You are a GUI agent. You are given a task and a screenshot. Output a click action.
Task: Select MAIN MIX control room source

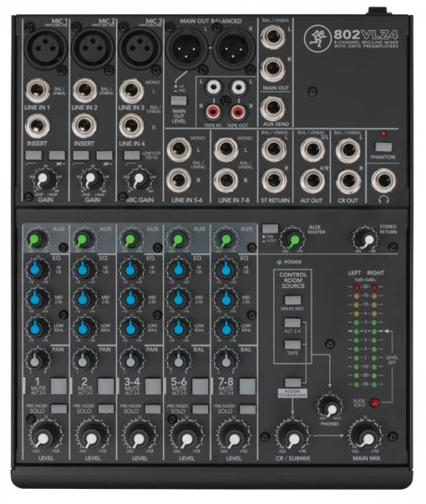[292, 300]
